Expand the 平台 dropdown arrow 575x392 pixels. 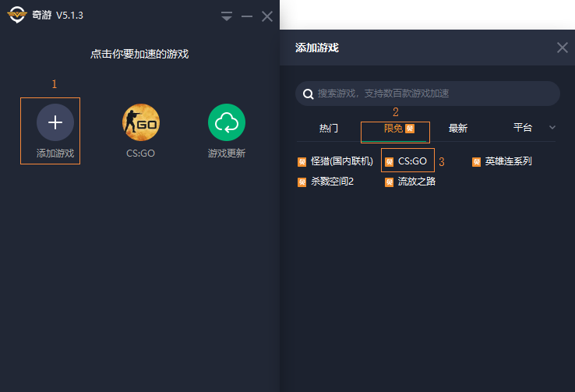click(552, 128)
